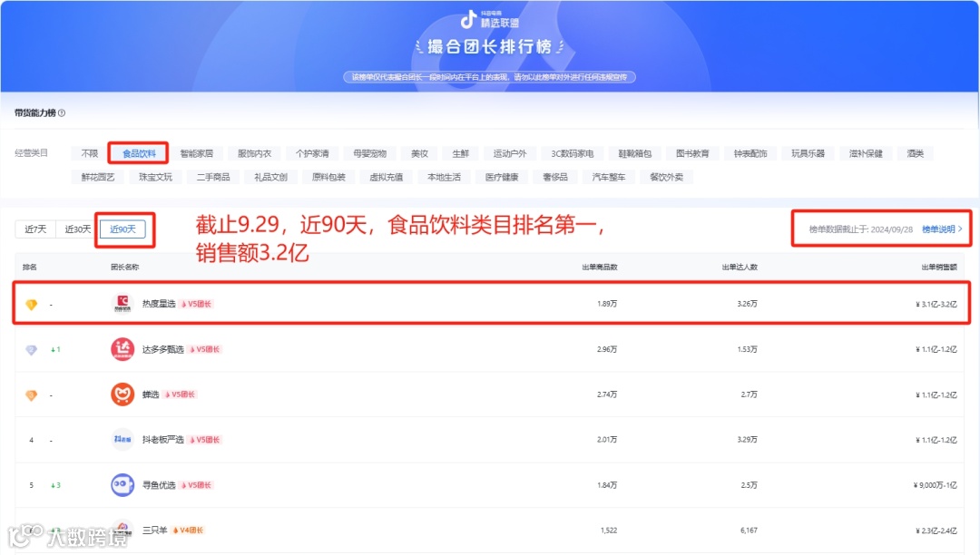
Task: Click the V5团长 badge next to 热度星选
Action: click(197, 304)
